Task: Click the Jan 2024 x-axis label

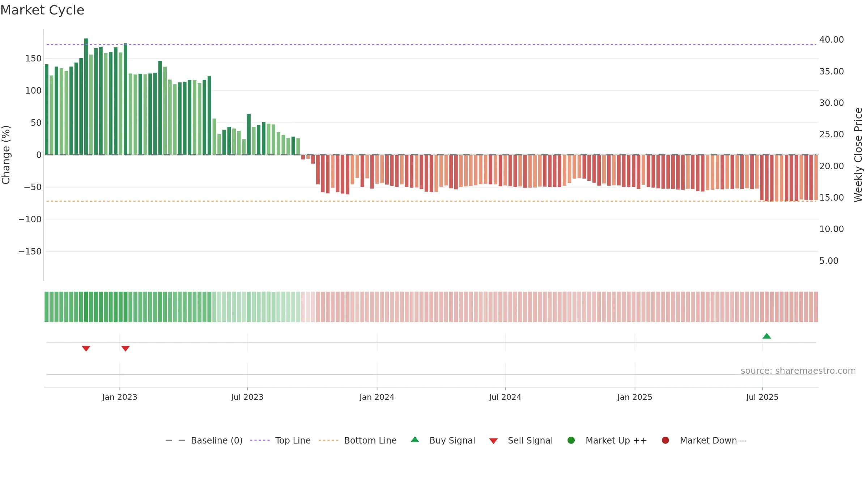Action: coord(377,397)
